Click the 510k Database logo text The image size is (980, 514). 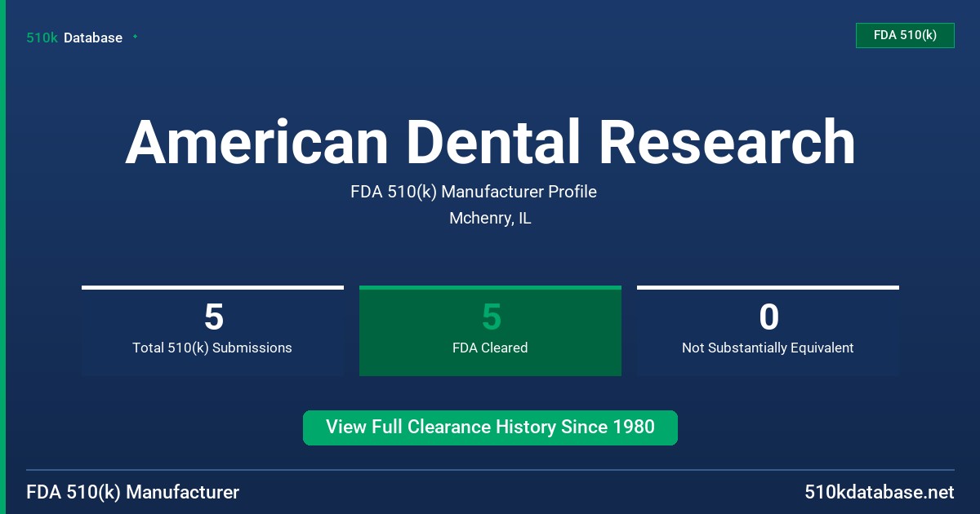(x=74, y=38)
